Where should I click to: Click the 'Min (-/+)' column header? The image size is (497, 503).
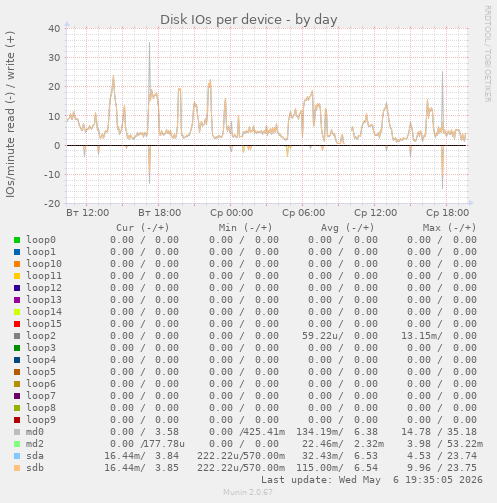(245, 228)
